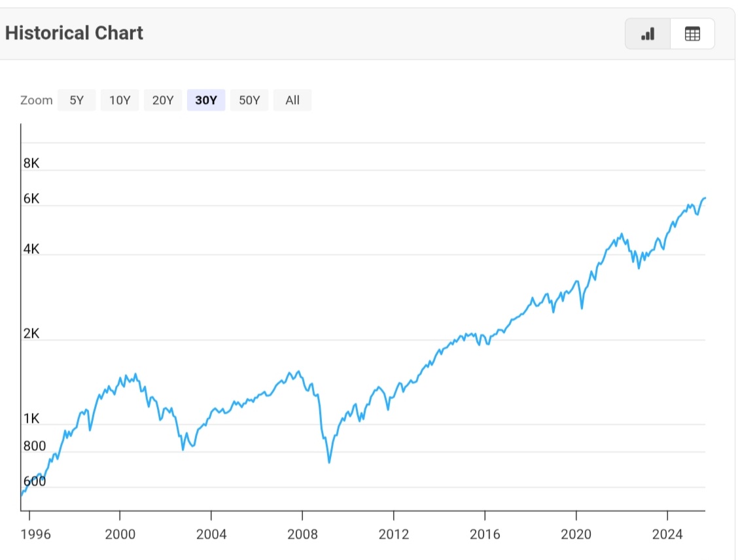Click the Historical Chart heading
This screenshot has width=755, height=560.
pos(74,33)
